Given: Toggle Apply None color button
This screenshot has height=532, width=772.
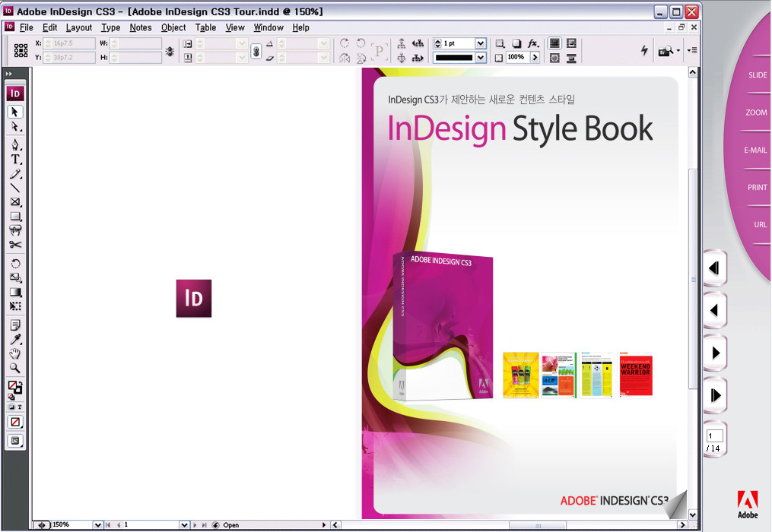Looking at the screenshot, I should tap(15, 422).
